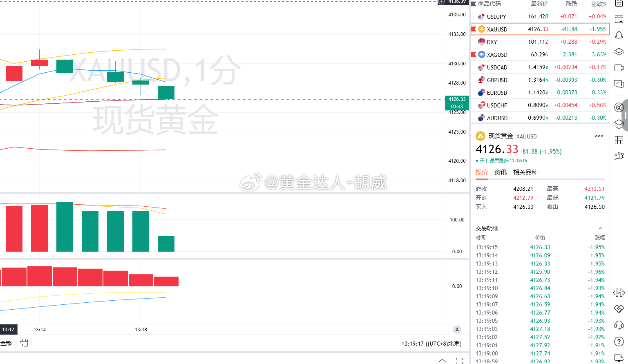Click the download monitor icon in sidebar
The height and width of the screenshot is (364, 628).
pyautogui.click(x=619, y=358)
